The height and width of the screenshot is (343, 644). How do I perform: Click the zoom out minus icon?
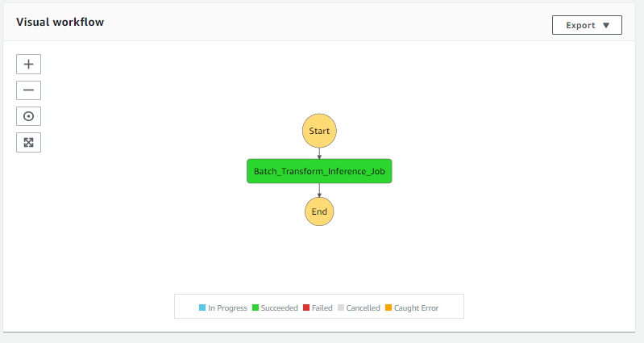(x=28, y=90)
